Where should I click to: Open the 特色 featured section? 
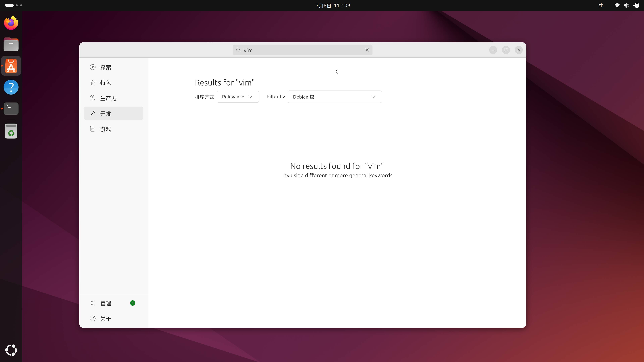pos(114,83)
